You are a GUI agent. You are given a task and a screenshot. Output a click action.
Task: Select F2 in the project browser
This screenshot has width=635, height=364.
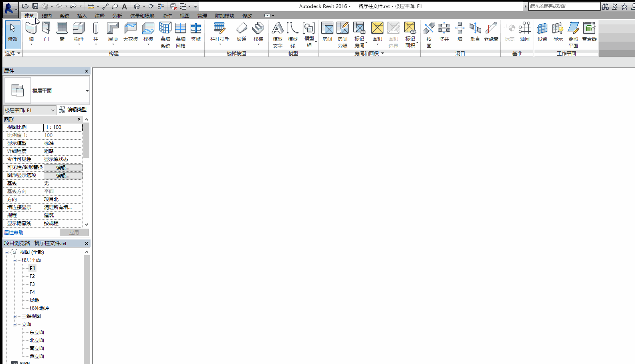point(32,276)
